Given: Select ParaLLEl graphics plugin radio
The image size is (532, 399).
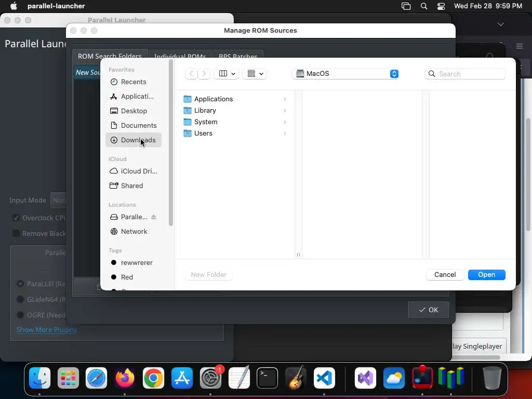Looking at the screenshot, I should pyautogui.click(x=20, y=284).
